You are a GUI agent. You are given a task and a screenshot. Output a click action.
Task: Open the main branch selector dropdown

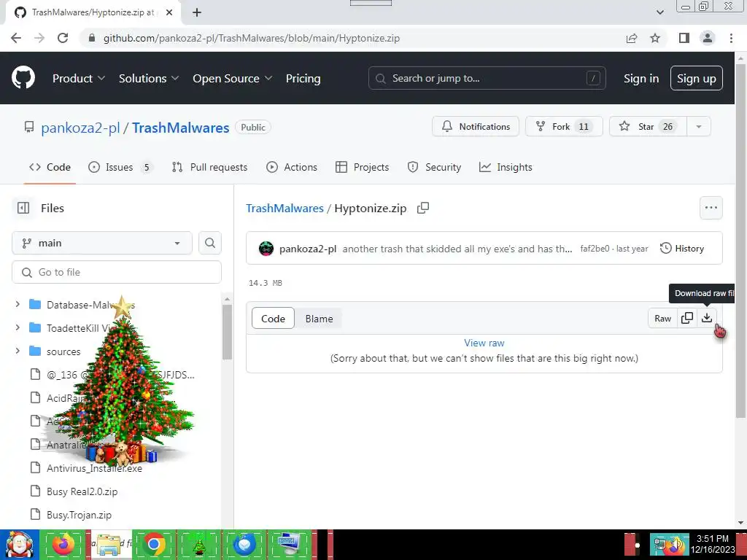(x=102, y=243)
